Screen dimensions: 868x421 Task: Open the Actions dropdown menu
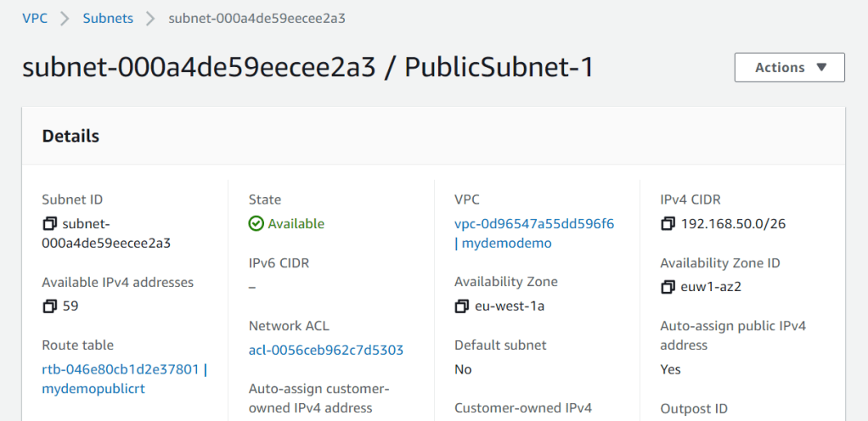pos(789,68)
